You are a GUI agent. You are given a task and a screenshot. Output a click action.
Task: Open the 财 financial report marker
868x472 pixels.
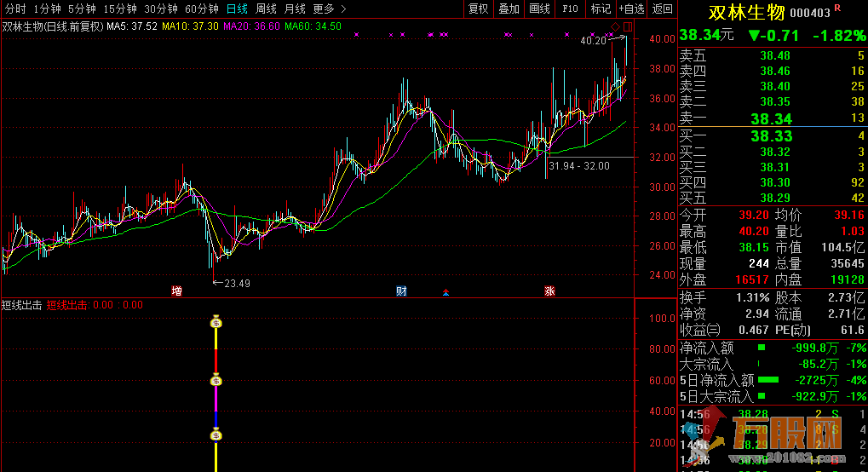click(x=402, y=291)
